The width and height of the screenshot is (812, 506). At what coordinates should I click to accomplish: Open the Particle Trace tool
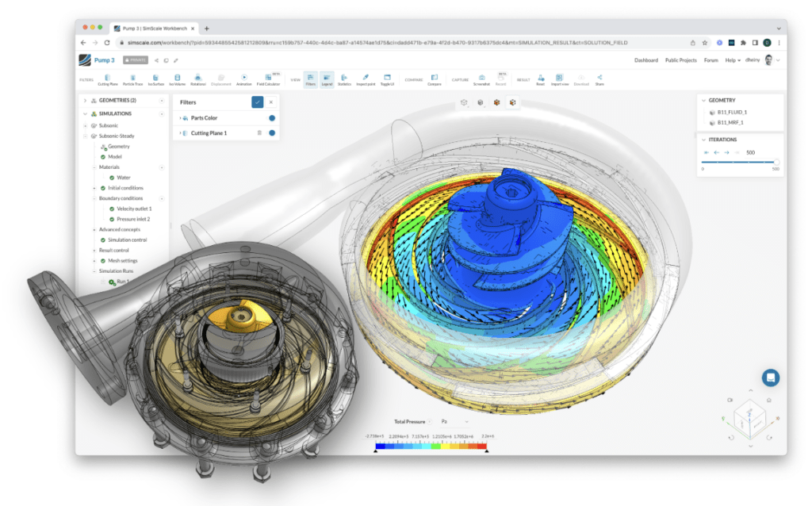click(132, 79)
